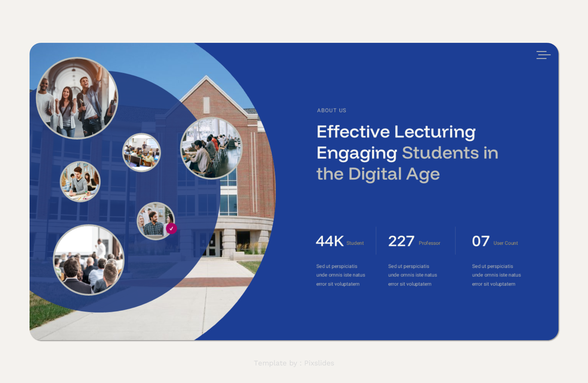This screenshot has height=383, width=588.
Task: Click the magenta checkmark badge
Action: 171,228
